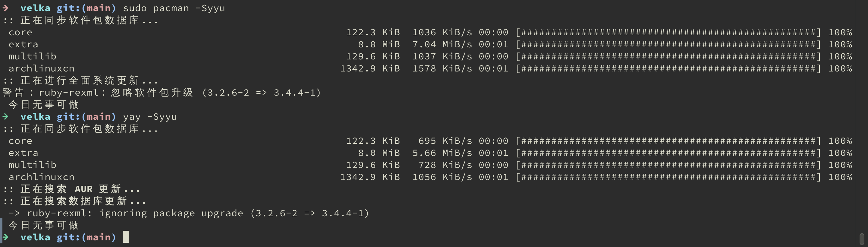Click the "yay -Syyu" command text

[149, 117]
